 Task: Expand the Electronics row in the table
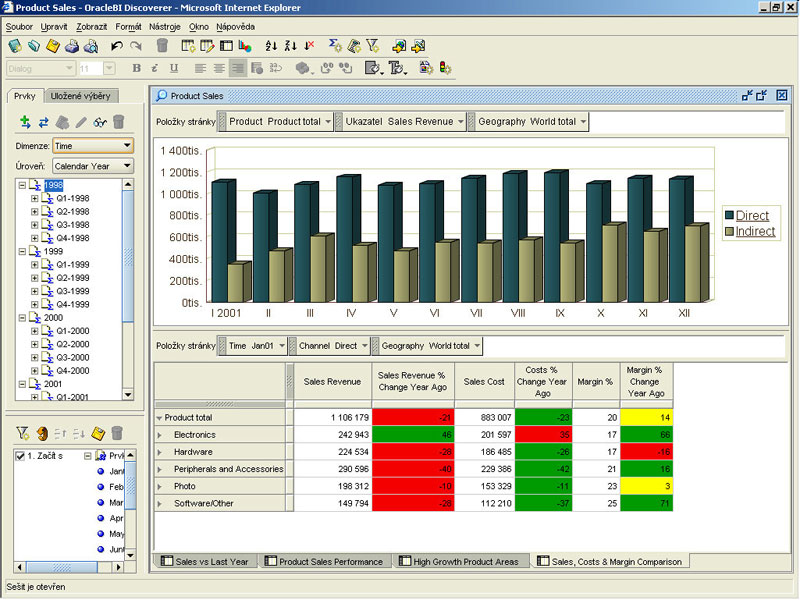pos(160,435)
